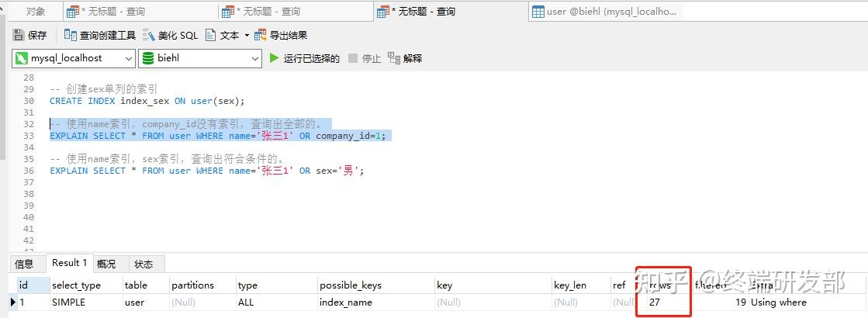Click the ref column header
Screen dimensions: 868x318
623,285
